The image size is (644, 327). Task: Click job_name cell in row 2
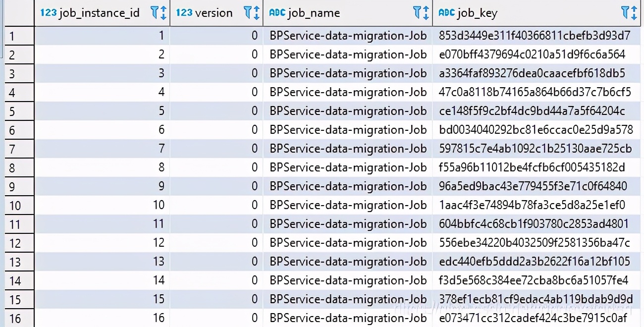point(348,54)
